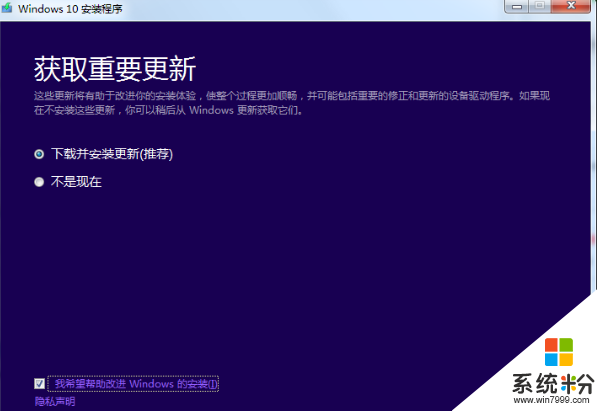
Task: Click the disabled maximize button in title bar
Action: click(x=540, y=6)
